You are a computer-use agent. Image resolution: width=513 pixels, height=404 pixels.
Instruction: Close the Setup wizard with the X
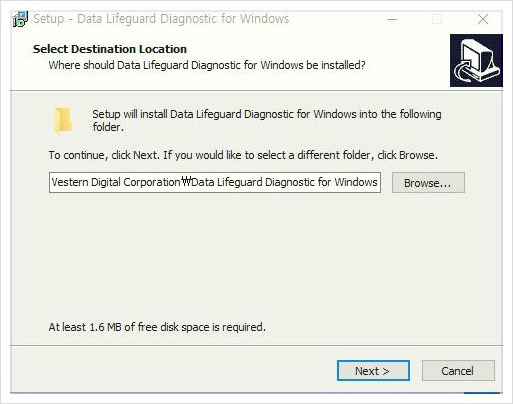coord(483,19)
